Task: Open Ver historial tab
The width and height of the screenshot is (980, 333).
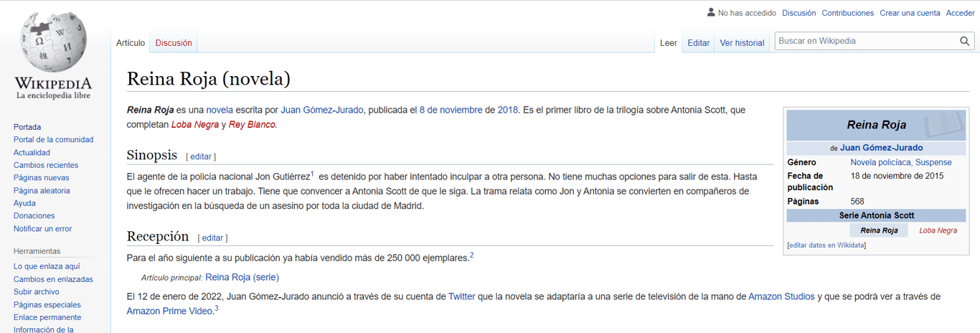Action: tap(742, 43)
